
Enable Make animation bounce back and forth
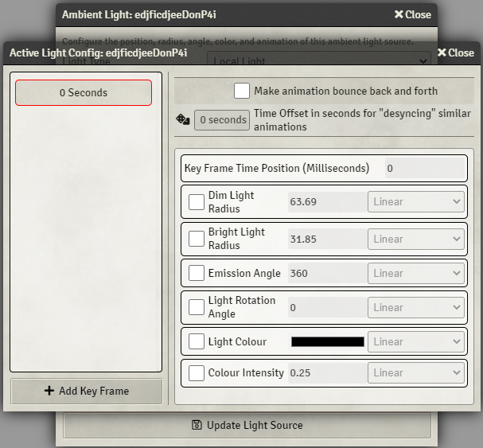tap(242, 91)
